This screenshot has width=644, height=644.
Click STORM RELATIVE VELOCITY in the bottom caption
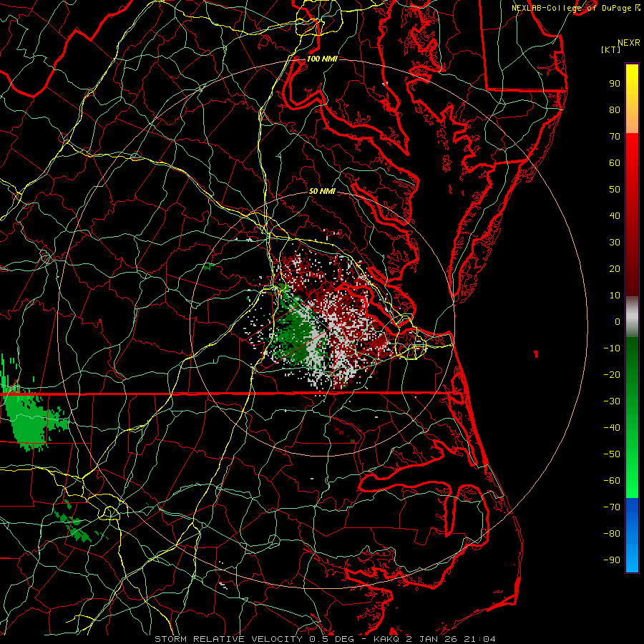(228, 639)
